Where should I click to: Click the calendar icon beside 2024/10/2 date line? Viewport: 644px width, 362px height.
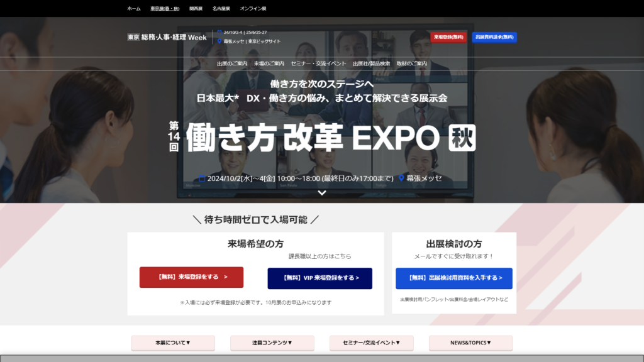pyautogui.click(x=202, y=178)
